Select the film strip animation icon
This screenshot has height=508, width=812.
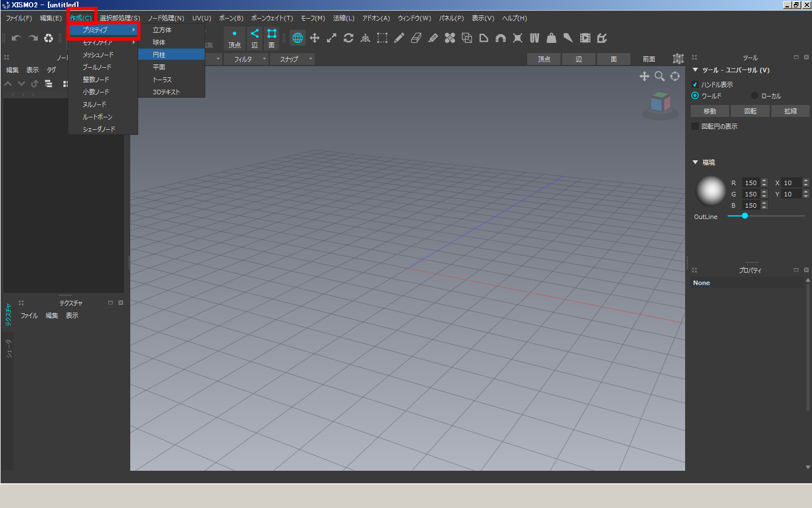(x=585, y=38)
